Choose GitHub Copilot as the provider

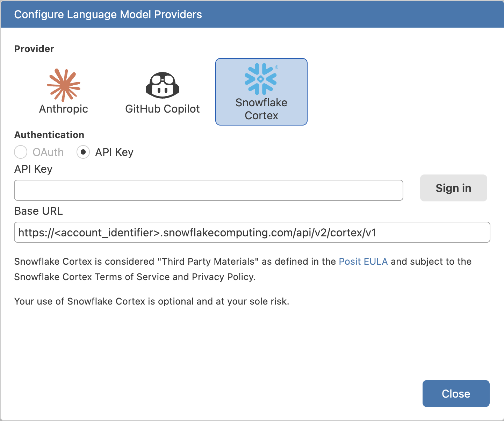point(162,92)
